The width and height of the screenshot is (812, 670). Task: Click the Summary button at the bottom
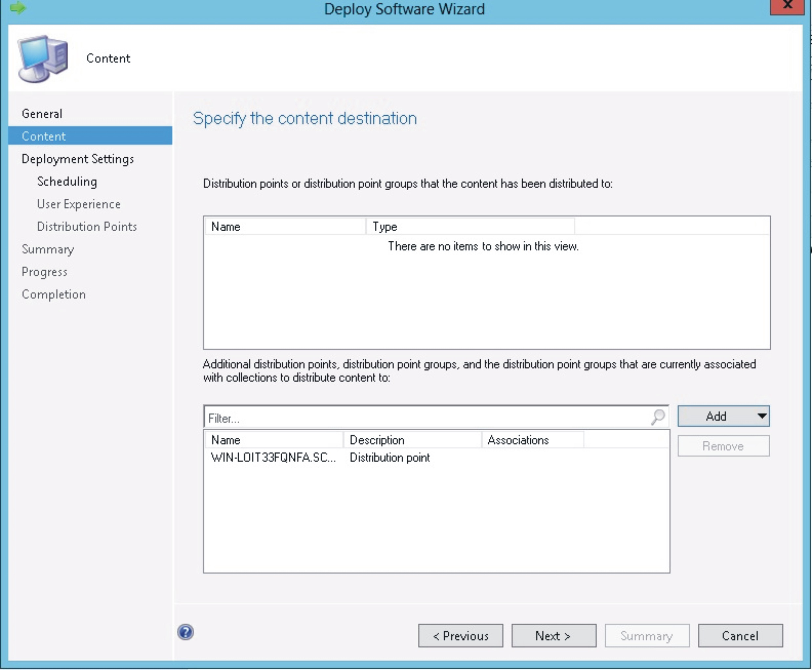pos(647,636)
